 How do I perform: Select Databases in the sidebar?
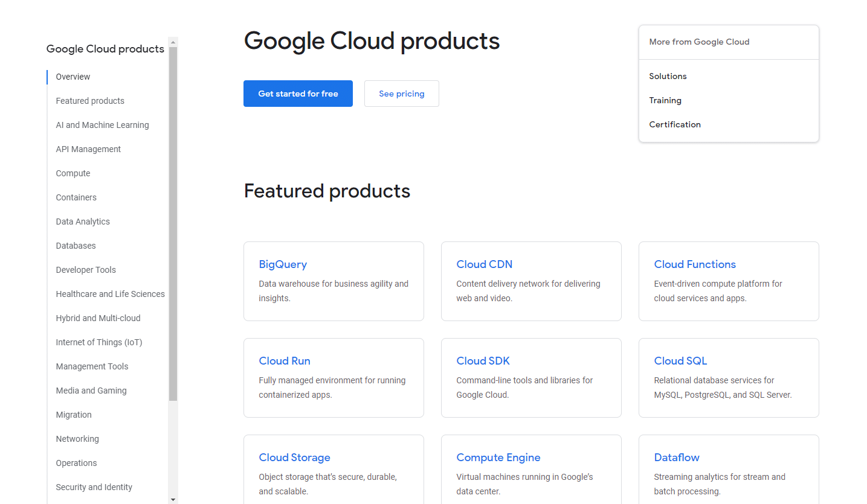76,246
